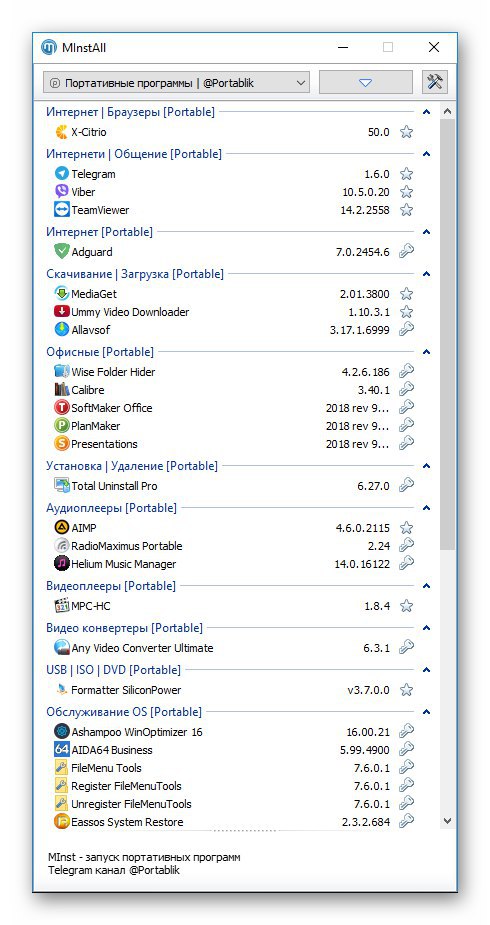
Task: Click the key icon next to Total Uninstall Pro
Action: point(406,486)
